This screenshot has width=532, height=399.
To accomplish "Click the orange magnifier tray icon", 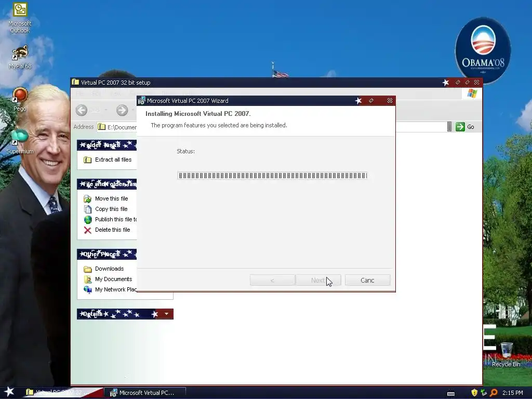I will [x=494, y=393].
